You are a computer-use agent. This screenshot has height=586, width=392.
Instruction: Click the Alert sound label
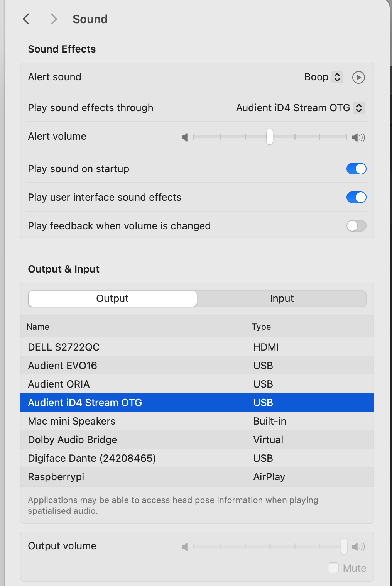coord(54,77)
